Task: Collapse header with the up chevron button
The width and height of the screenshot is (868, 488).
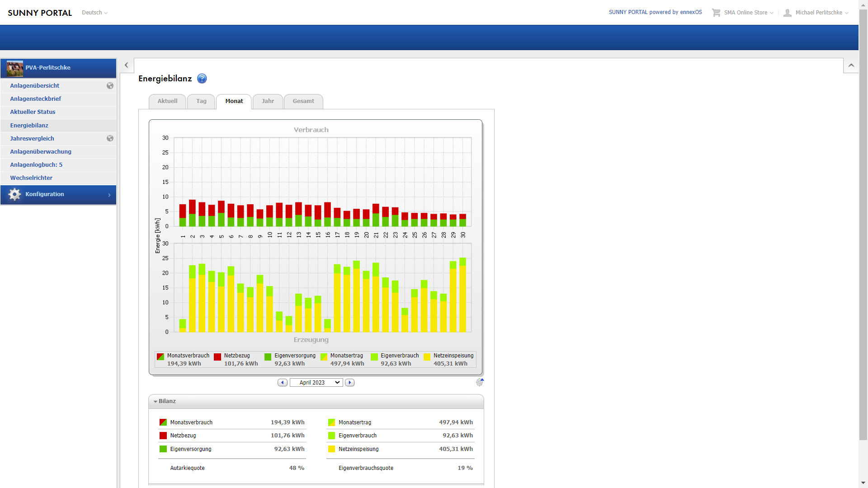Action: [x=851, y=66]
